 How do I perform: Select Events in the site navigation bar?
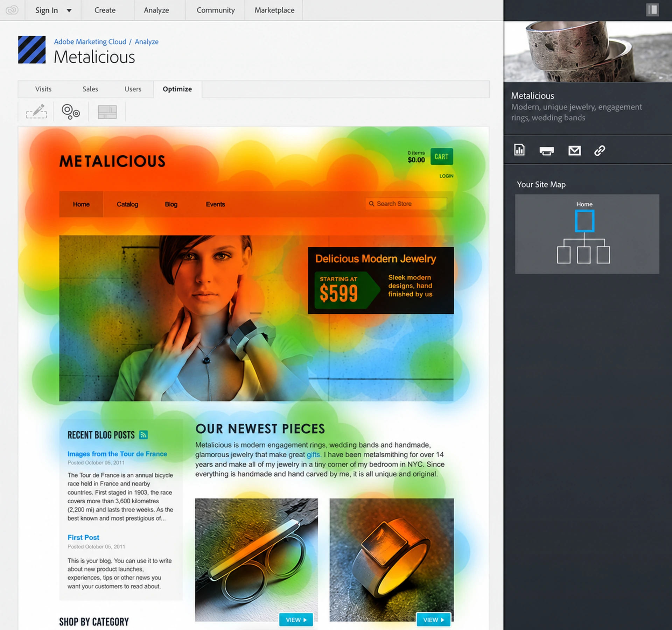(215, 204)
